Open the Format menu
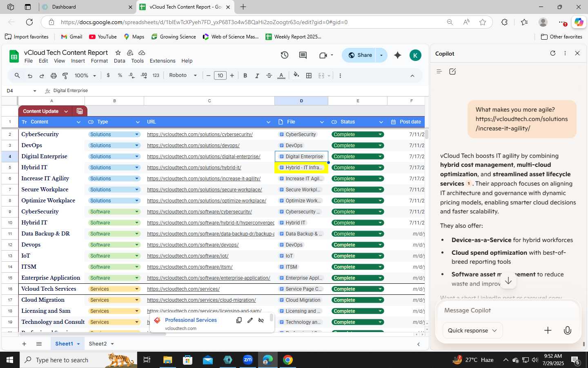 coord(99,61)
